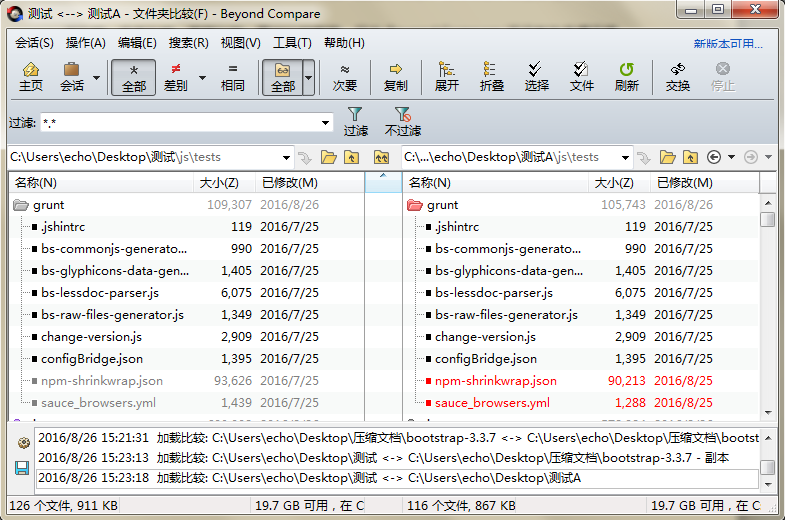Open the 工具(T) menu
The image size is (785, 520).
click(292, 43)
